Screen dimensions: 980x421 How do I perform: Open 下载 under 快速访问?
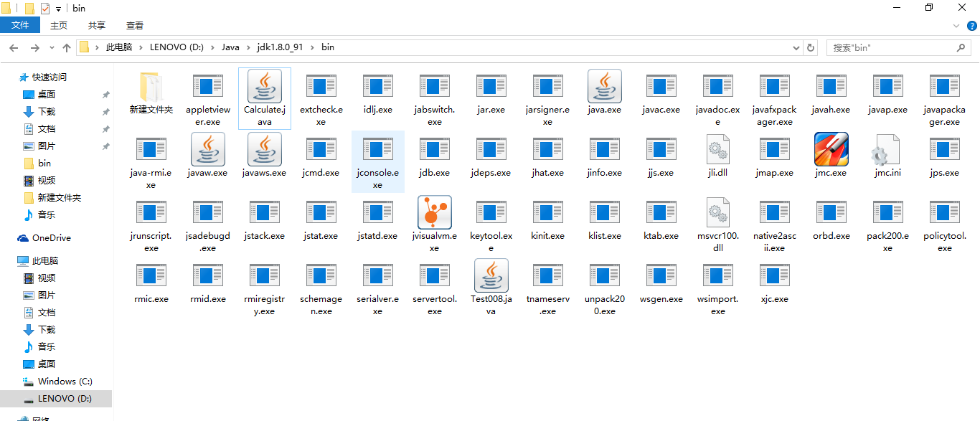coord(47,111)
